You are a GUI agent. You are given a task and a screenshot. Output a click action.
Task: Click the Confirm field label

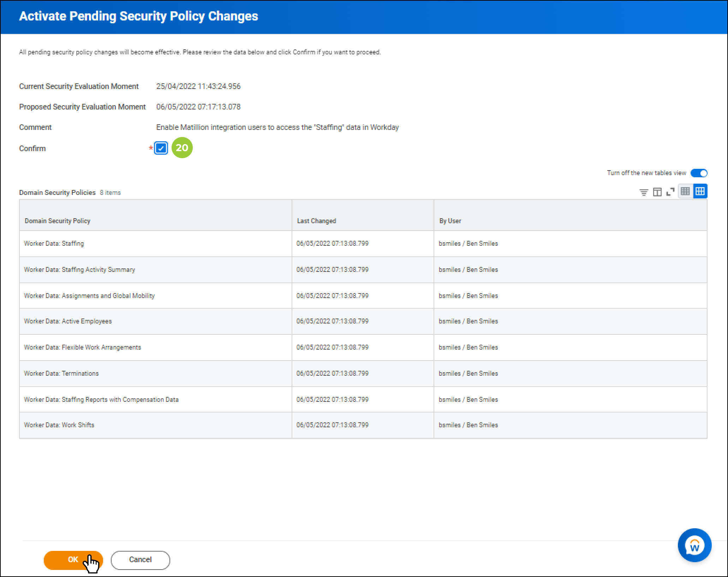[32, 148]
